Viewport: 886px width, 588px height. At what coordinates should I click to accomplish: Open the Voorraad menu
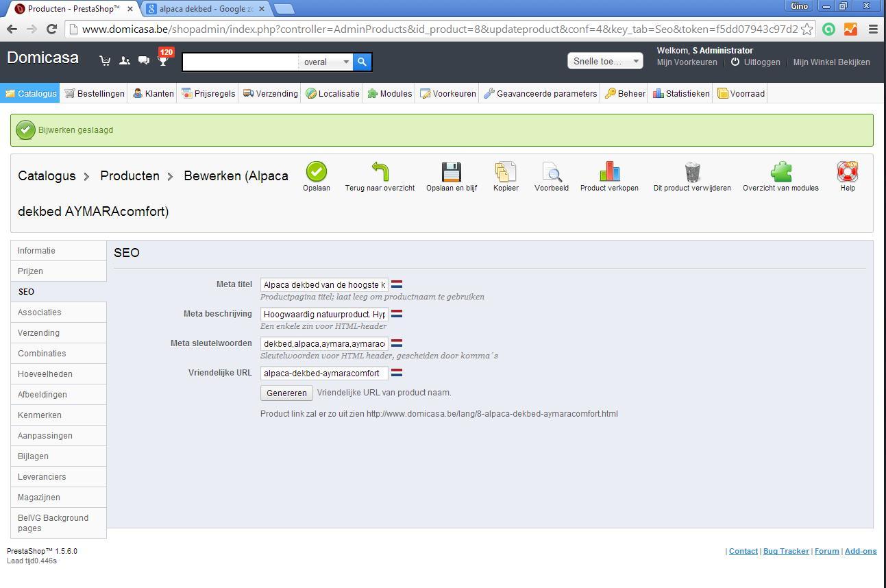click(x=741, y=93)
